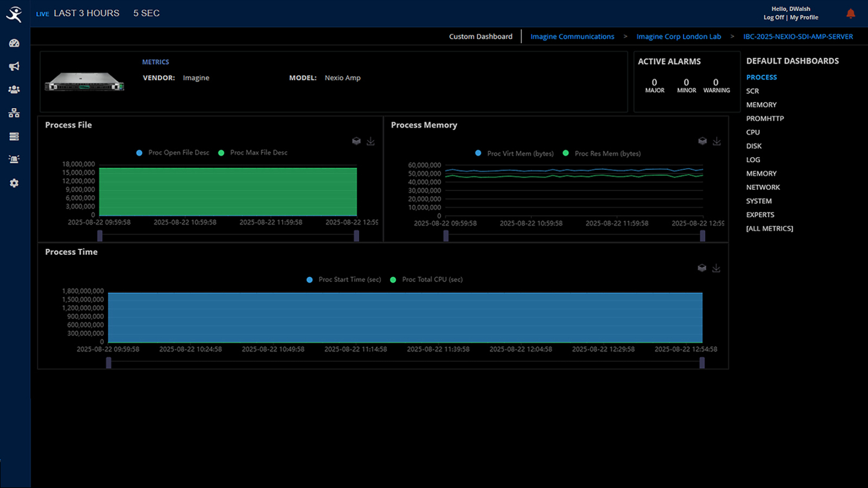Screen dimensions: 868x488
Task: Open the dashboard gauge icon in sidebar
Action: (x=14, y=43)
